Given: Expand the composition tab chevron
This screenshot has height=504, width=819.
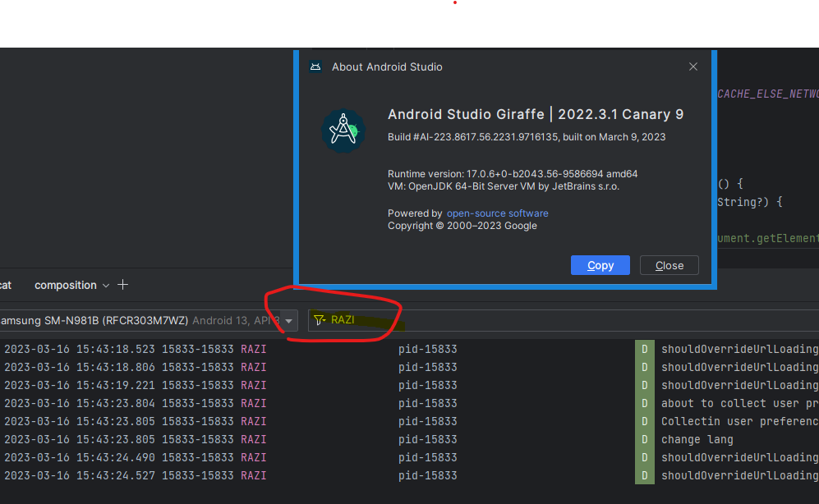Looking at the screenshot, I should 105,286.
